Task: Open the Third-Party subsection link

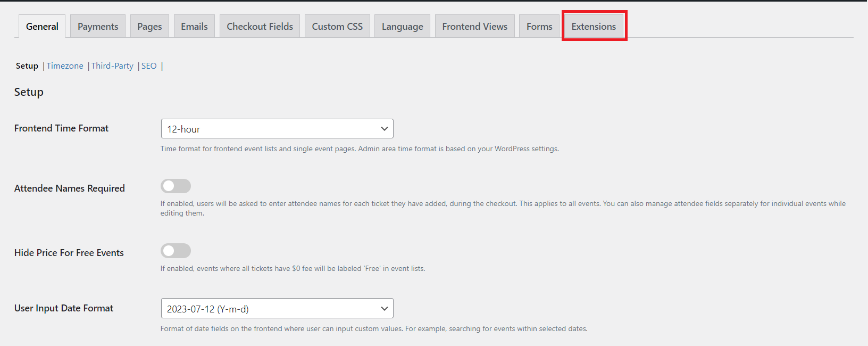Action: pos(112,66)
